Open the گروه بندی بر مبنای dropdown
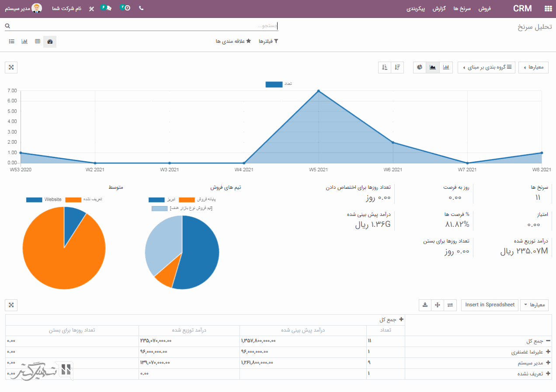 (486, 67)
